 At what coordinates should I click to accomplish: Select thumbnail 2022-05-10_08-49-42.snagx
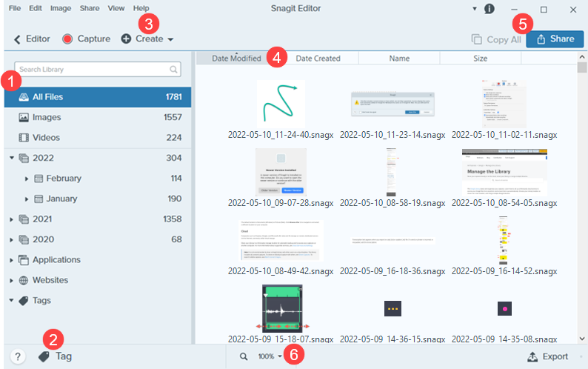coord(281,241)
